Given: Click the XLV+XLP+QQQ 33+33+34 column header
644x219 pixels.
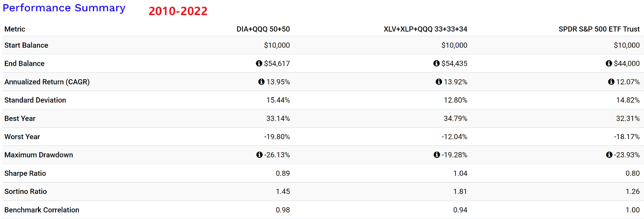Looking at the screenshot, I should click(425, 29).
